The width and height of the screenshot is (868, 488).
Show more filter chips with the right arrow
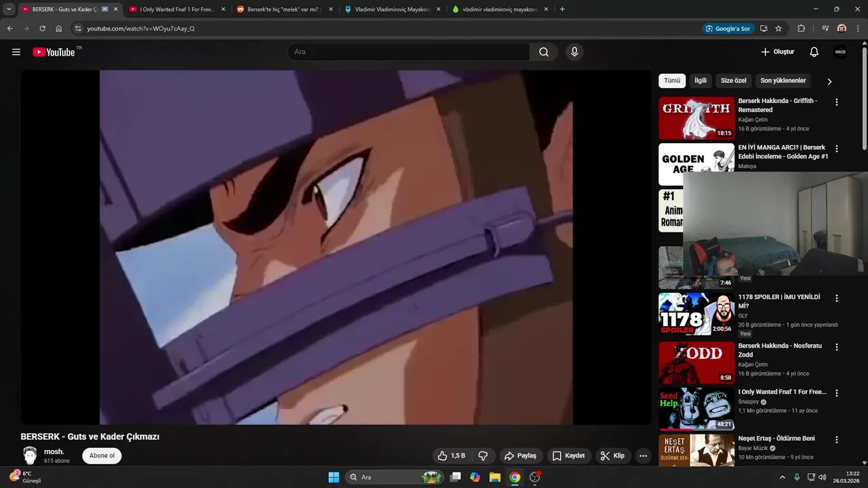[829, 81]
